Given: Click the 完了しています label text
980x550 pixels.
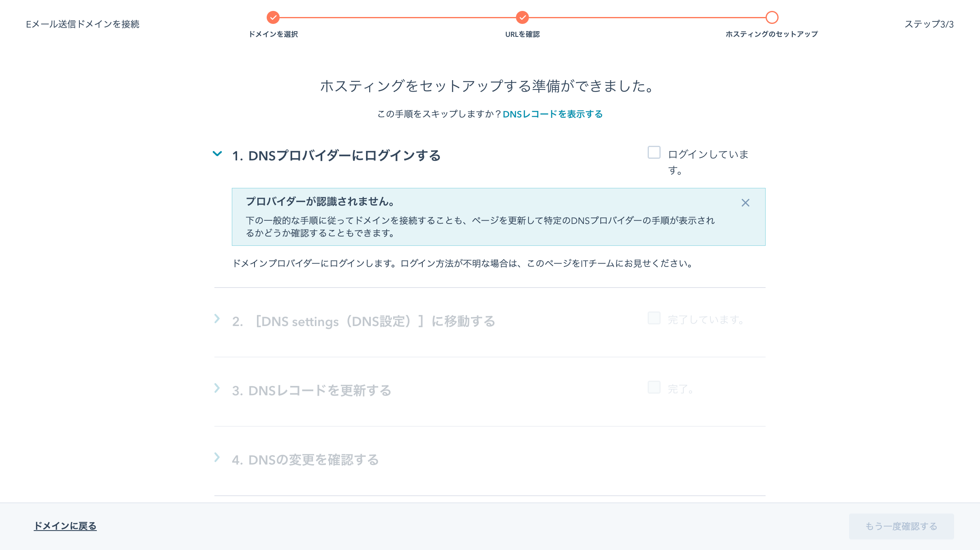Looking at the screenshot, I should click(x=706, y=320).
